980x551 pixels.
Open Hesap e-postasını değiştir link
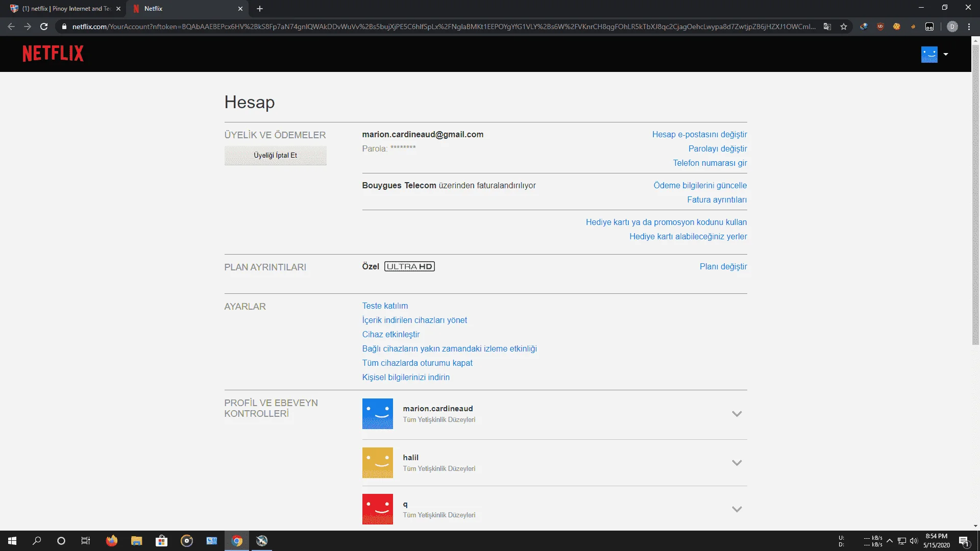699,135
